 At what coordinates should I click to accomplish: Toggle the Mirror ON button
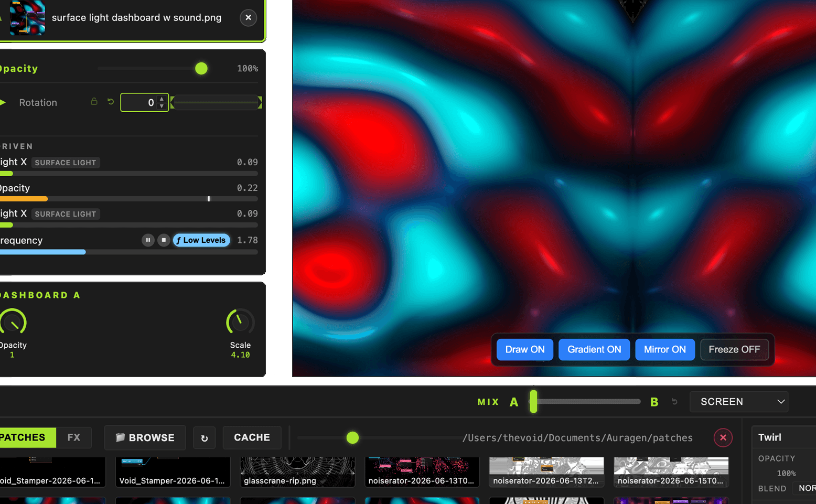tap(664, 349)
